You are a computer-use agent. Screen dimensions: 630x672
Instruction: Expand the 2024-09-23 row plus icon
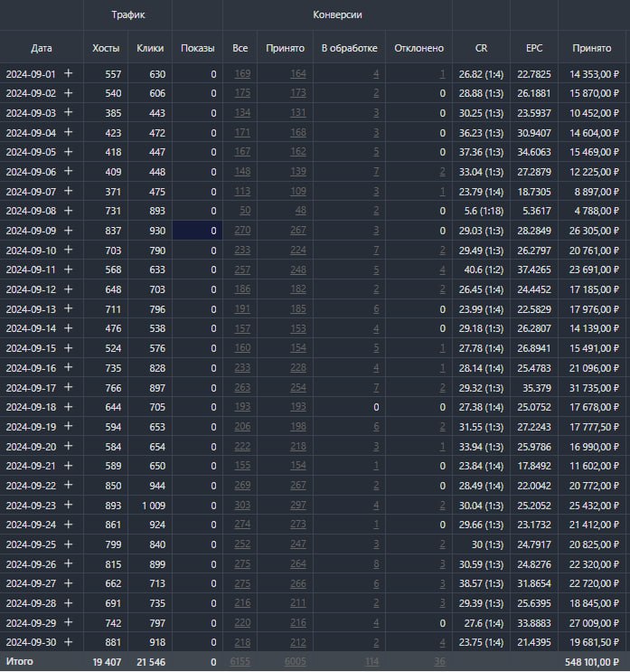(68, 505)
